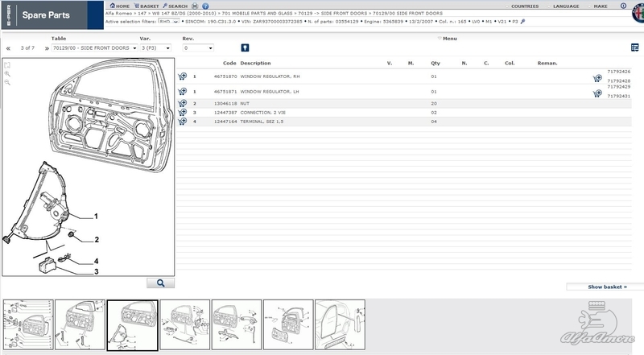Image resolution: width=644 pixels, height=355 pixels.
Task: Go to previous table with double left arrow
Action: point(8,48)
